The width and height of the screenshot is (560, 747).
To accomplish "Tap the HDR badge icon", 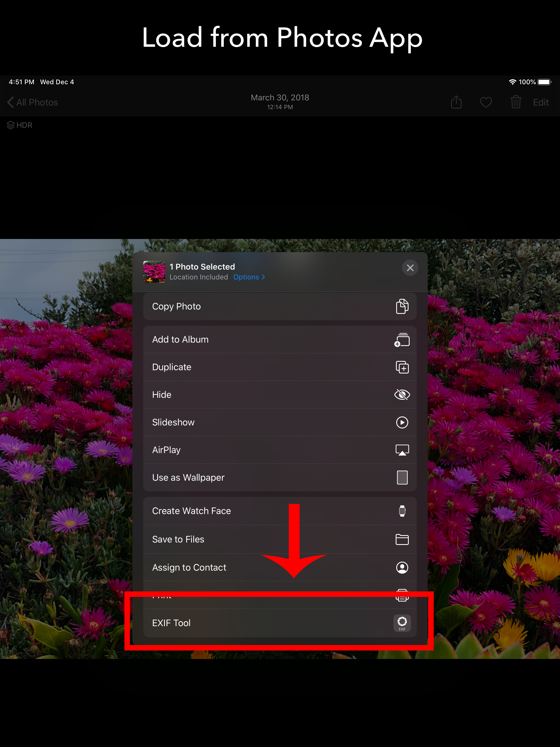I will (x=11, y=125).
